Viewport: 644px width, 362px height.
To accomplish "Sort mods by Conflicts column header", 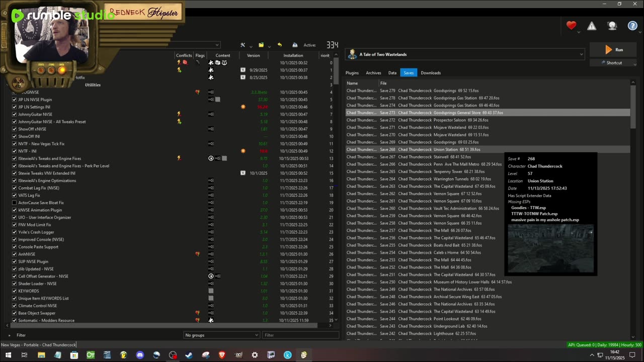I will 184,55.
